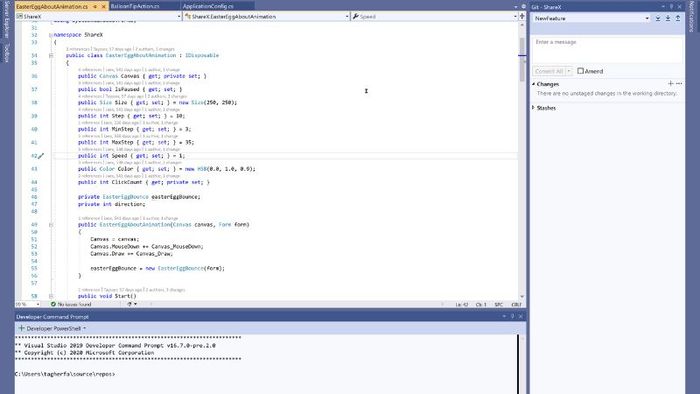This screenshot has height=394, width=700.
Task: Open the editor tab list overflow arrow
Action: click(516, 7)
